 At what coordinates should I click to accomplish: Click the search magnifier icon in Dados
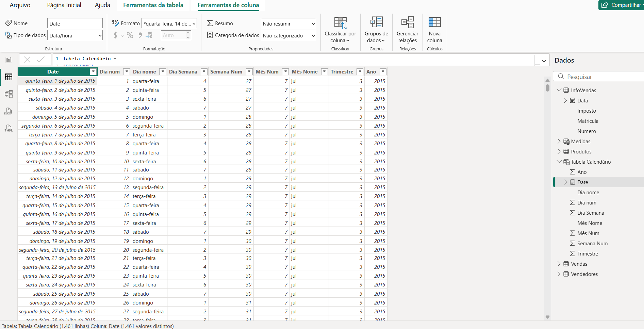pos(561,77)
